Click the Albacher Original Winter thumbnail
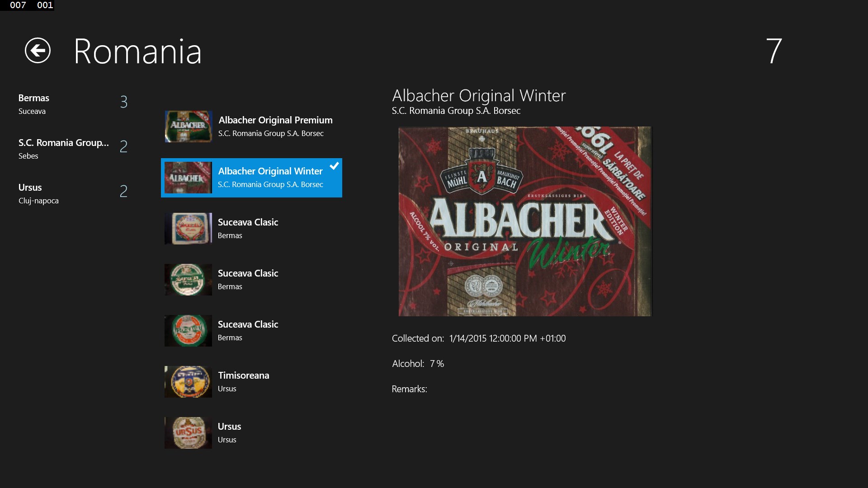868x488 pixels. (x=188, y=178)
